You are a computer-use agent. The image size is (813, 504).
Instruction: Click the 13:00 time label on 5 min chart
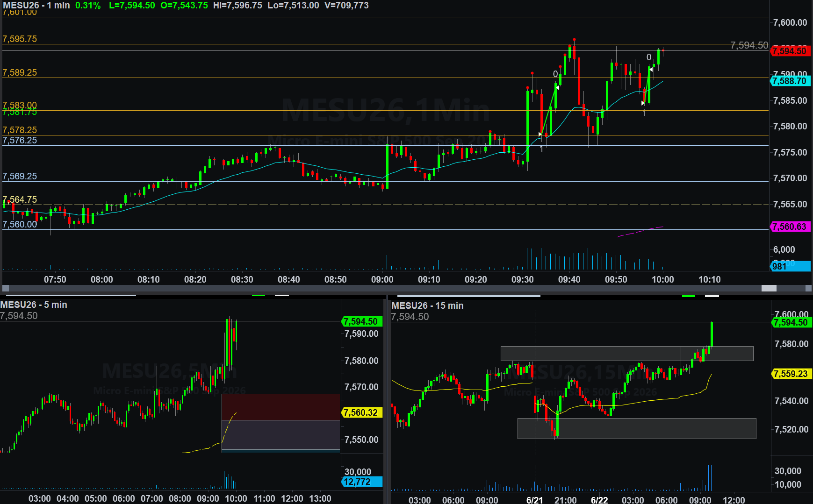(320, 498)
